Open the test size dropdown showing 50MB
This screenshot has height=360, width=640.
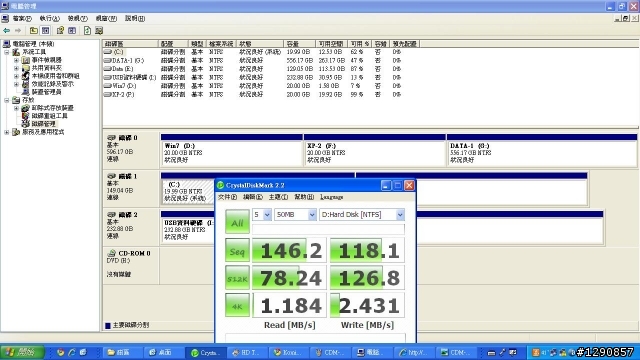[x=311, y=215]
